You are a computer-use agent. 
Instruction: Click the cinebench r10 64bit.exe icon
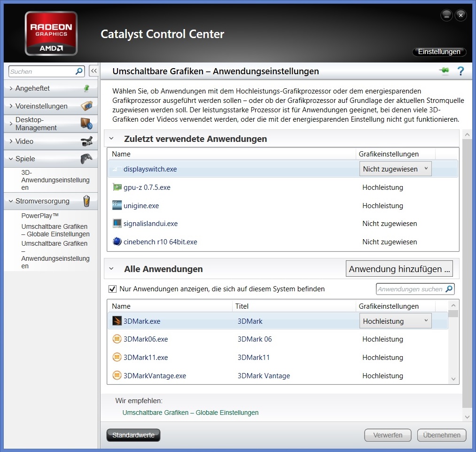(117, 242)
